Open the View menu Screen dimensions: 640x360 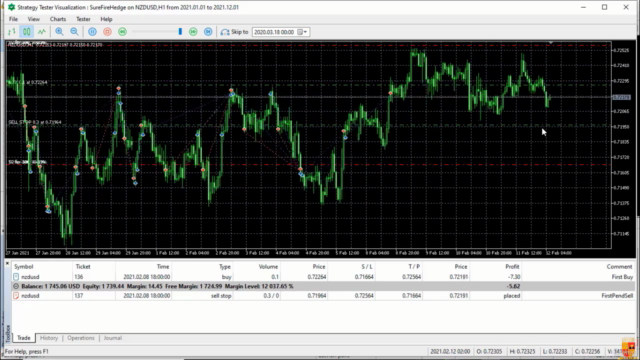(x=33, y=19)
